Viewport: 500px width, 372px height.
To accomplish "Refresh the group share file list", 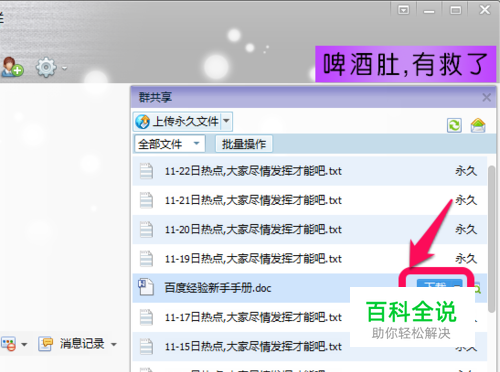I will pos(454,126).
